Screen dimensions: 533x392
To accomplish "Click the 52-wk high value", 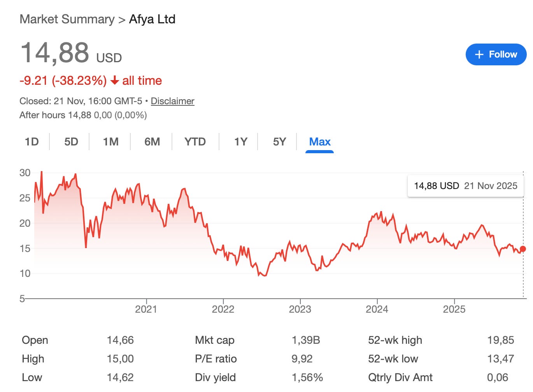I will tap(501, 340).
